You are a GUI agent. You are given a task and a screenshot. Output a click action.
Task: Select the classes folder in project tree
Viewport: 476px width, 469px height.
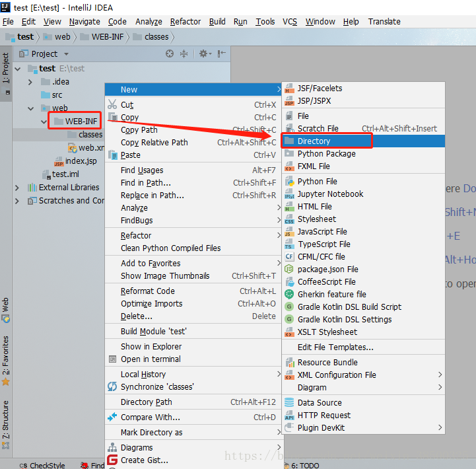(85, 135)
